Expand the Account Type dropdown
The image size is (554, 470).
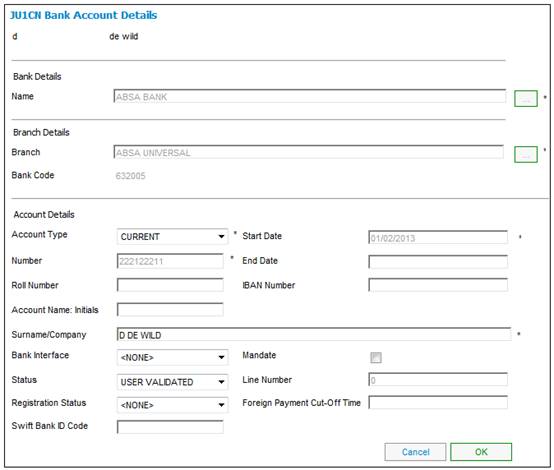[x=172, y=236]
